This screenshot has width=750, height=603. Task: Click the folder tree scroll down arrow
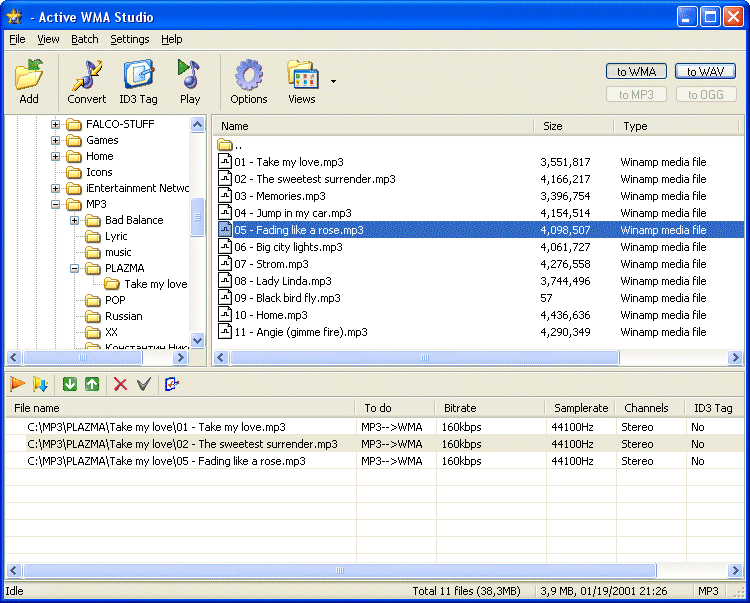point(197,340)
